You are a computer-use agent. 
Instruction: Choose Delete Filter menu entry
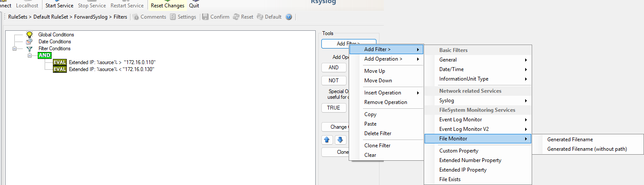(x=386, y=133)
